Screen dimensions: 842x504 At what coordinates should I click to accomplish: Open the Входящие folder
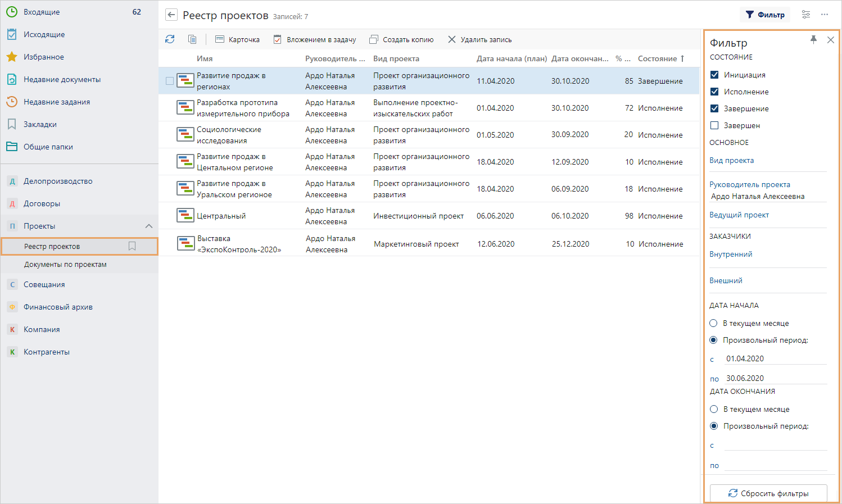tap(42, 12)
